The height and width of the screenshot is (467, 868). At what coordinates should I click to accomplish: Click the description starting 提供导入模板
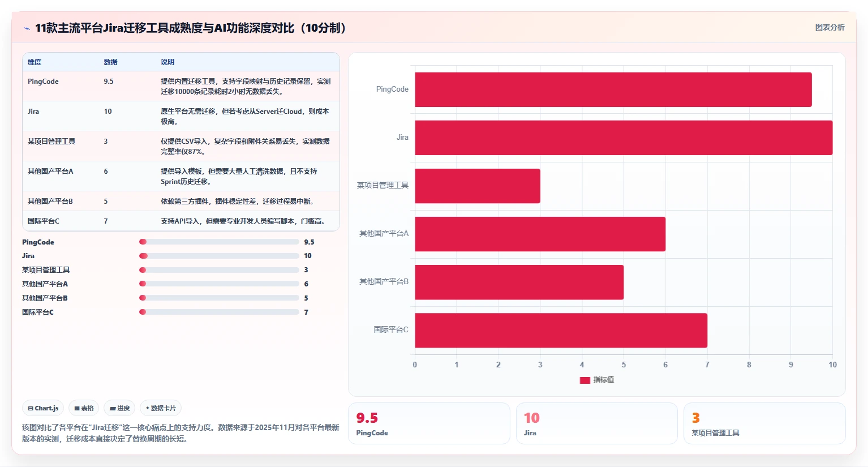pos(239,177)
